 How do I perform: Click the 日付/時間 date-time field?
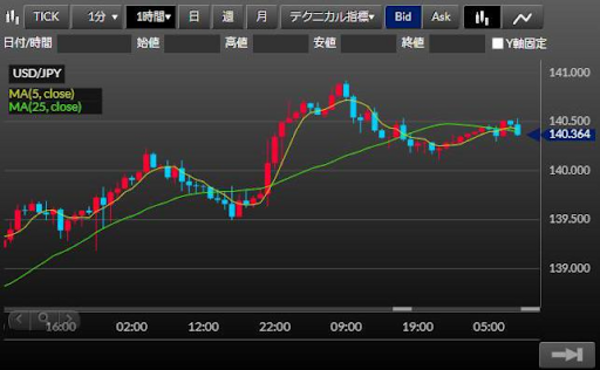[x=94, y=43]
